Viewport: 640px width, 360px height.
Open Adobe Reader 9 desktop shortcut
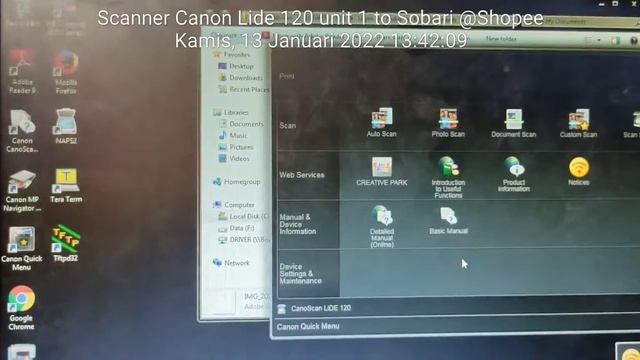(22, 72)
